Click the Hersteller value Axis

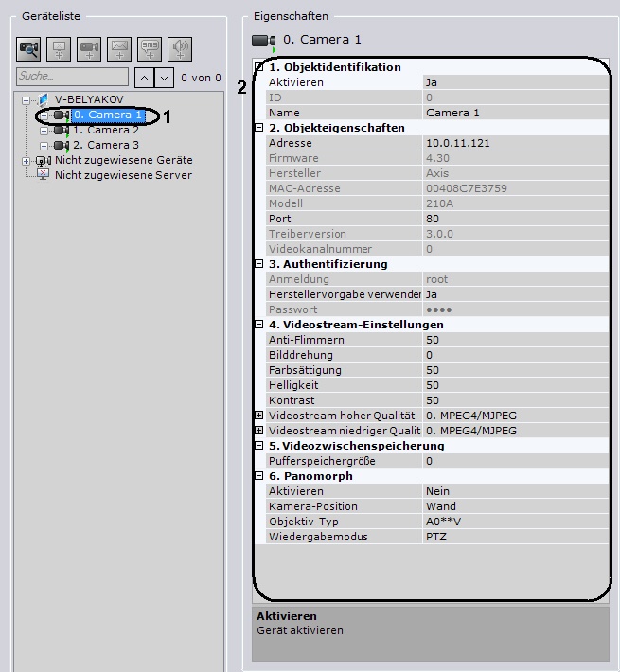coord(516,173)
